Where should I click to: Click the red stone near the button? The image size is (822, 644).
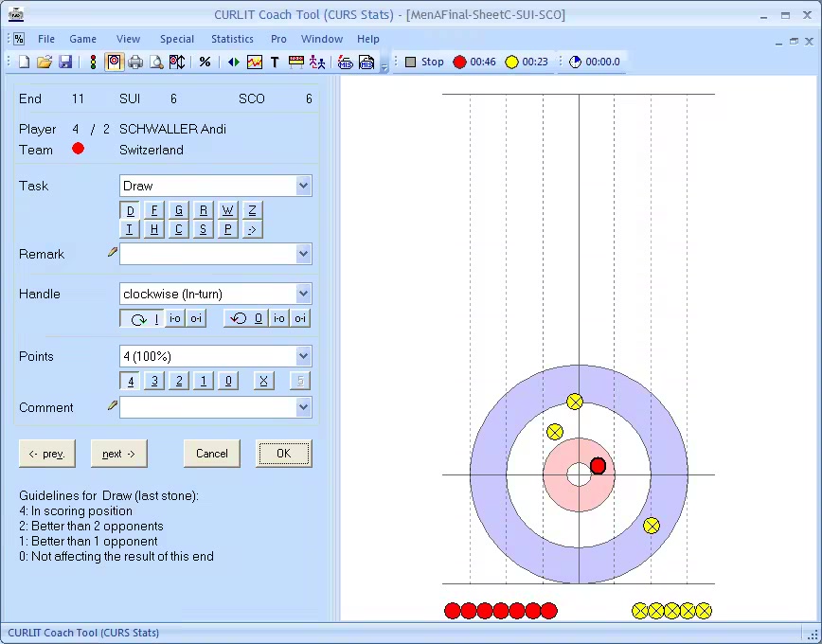point(598,466)
